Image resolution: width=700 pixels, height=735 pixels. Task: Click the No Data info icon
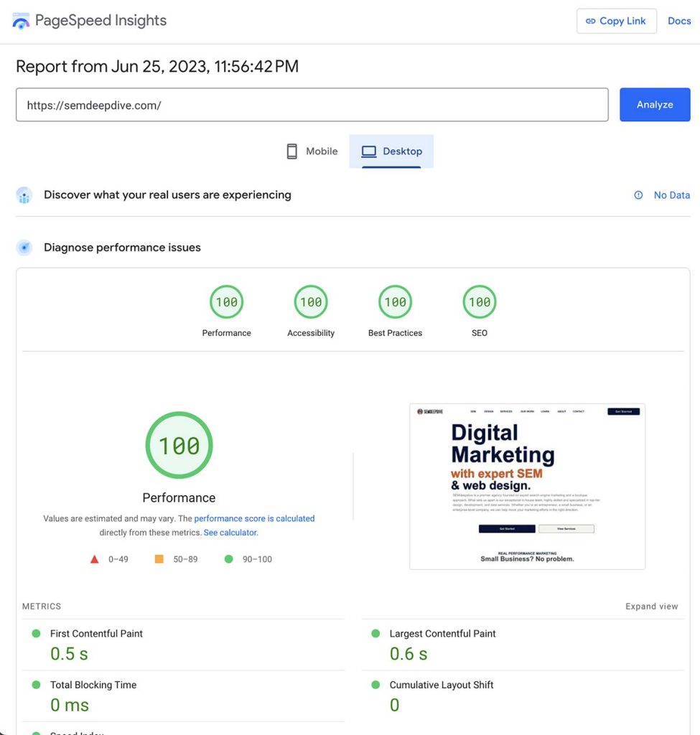(638, 195)
